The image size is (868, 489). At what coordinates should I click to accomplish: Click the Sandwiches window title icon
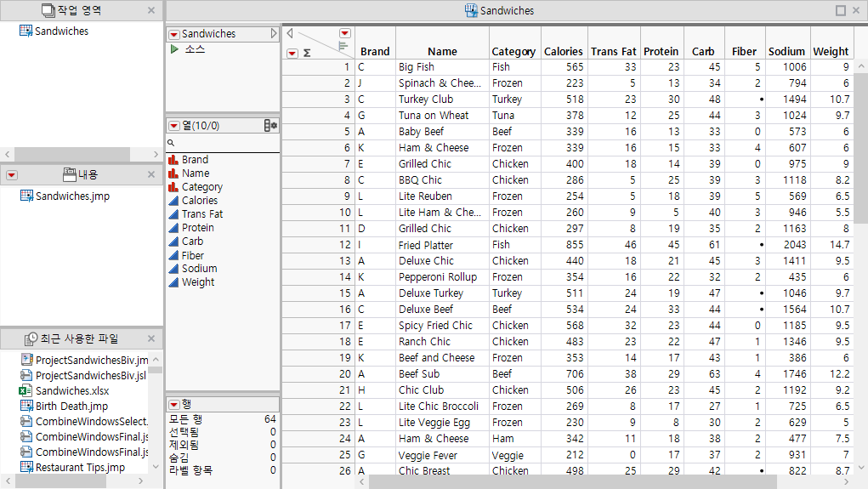pos(471,10)
